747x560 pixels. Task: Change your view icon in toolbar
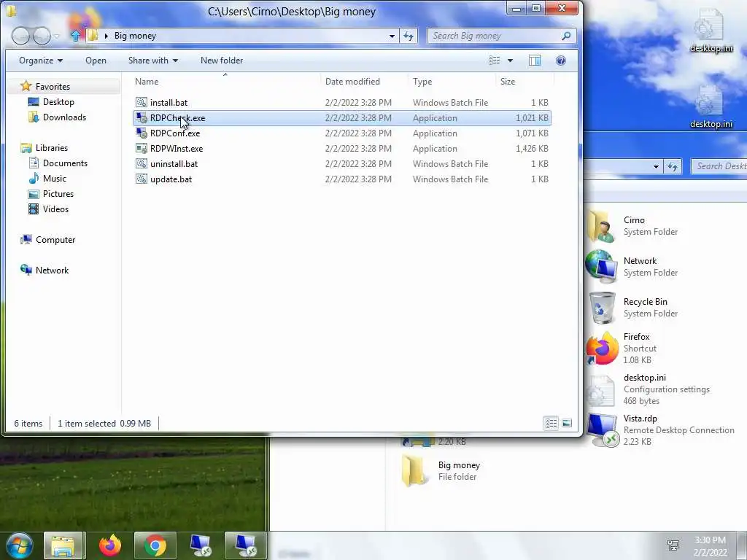pyautogui.click(x=494, y=61)
